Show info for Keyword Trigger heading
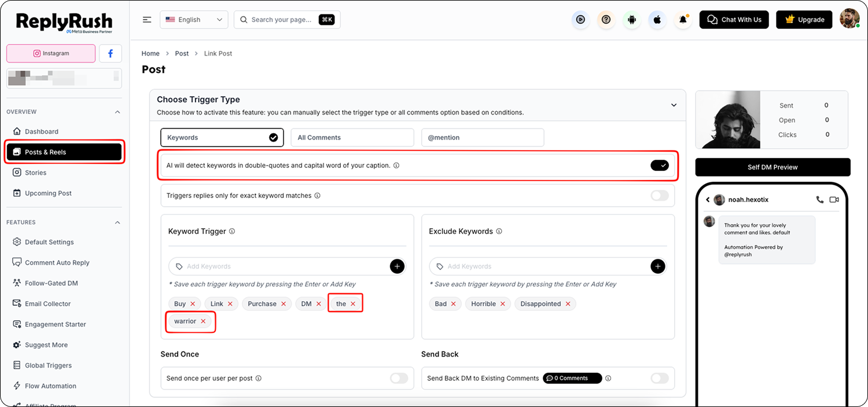868x407 pixels. (232, 231)
